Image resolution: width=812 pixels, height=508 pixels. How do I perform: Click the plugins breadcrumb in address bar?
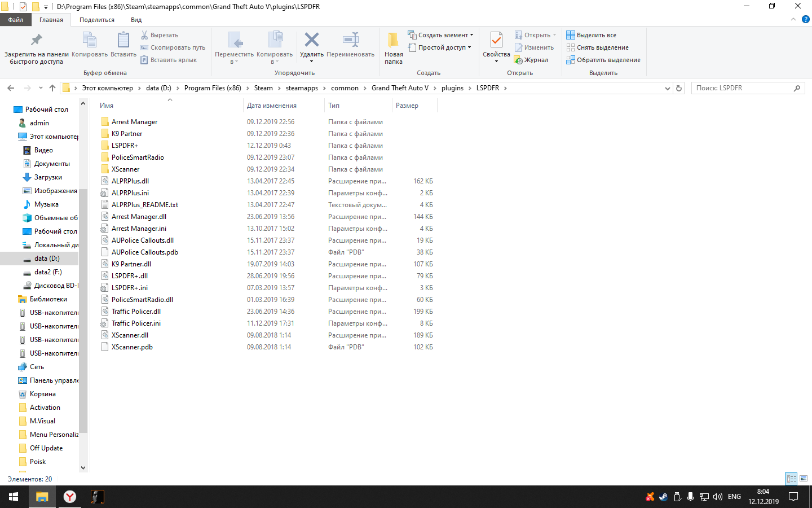pyautogui.click(x=452, y=88)
